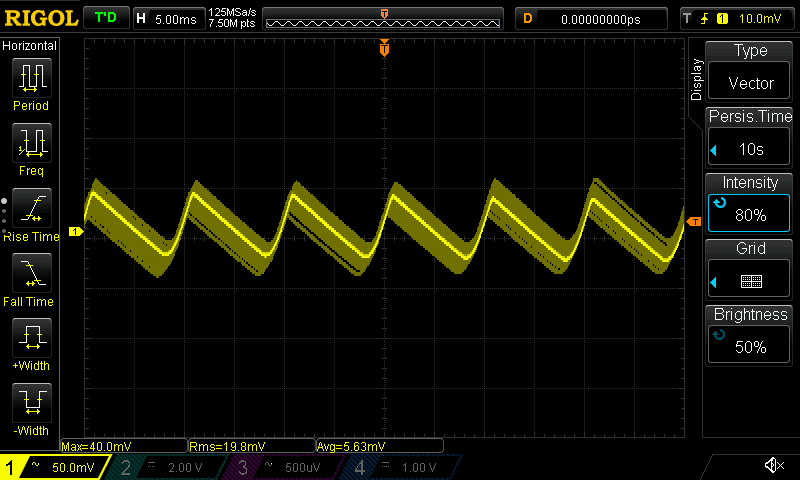Click the channel 4 DC coupling symbol
The width and height of the screenshot is (800, 480).
point(386,464)
